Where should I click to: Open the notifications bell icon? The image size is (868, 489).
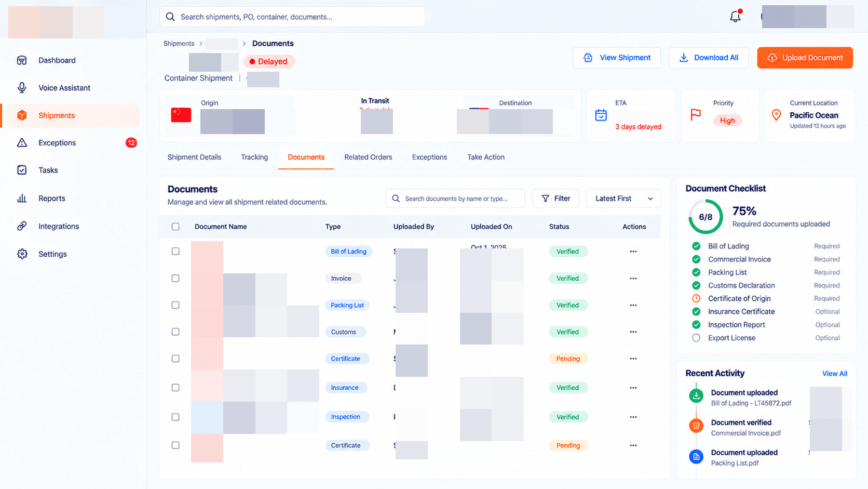(735, 17)
